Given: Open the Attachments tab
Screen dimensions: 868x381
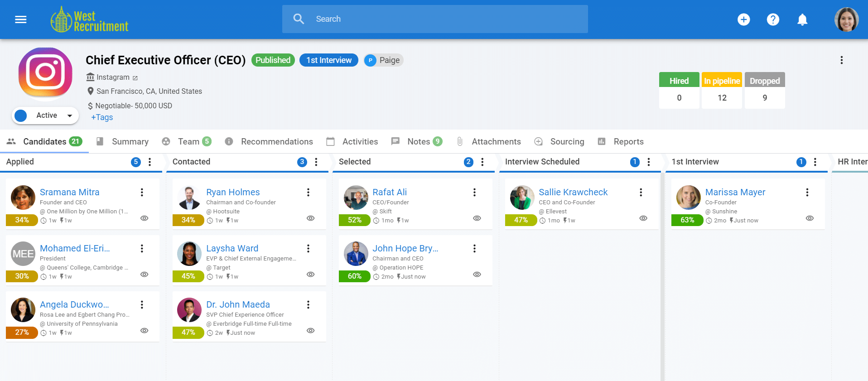Looking at the screenshot, I should tap(488, 141).
